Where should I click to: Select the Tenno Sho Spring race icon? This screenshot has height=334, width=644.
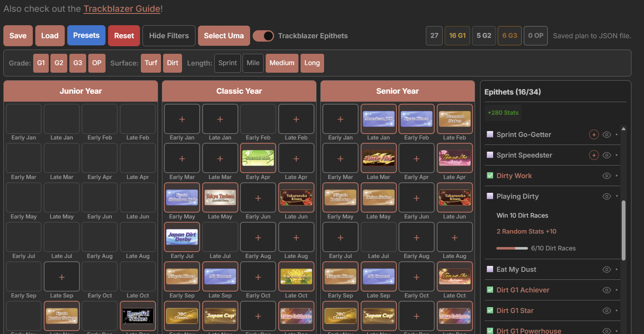[455, 158]
